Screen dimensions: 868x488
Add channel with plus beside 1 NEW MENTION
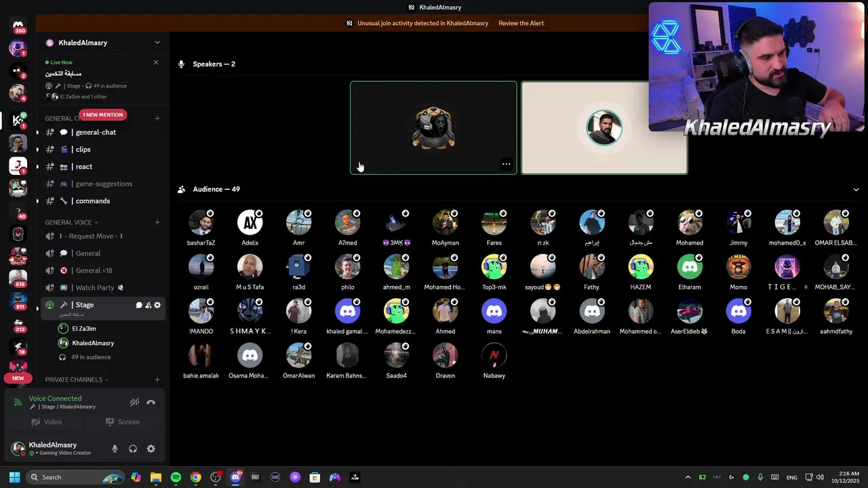click(157, 119)
